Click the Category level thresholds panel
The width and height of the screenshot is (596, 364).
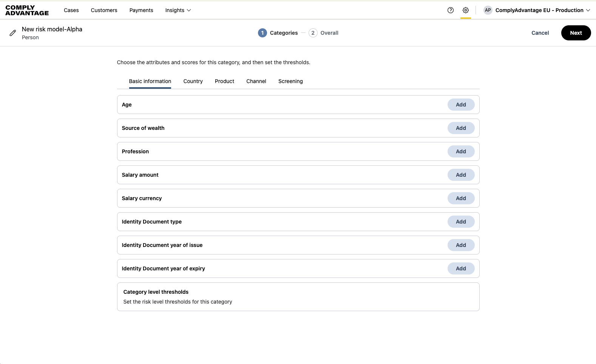[298, 297]
